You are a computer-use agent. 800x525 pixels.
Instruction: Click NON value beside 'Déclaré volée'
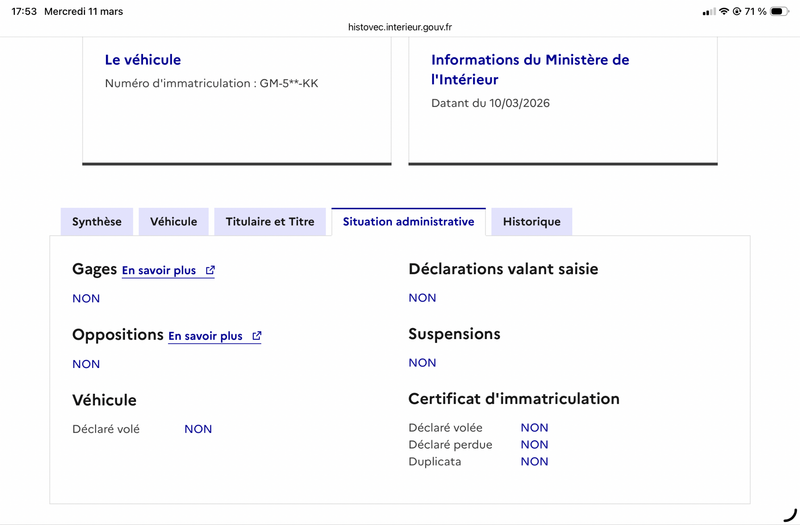[534, 428]
